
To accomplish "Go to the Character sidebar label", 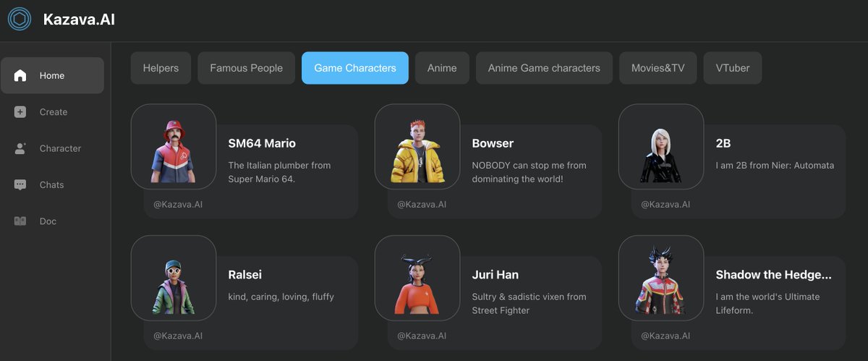I will point(60,148).
